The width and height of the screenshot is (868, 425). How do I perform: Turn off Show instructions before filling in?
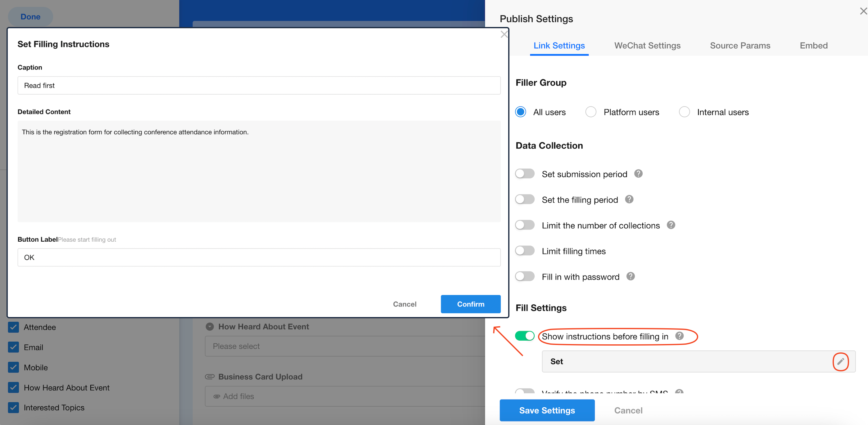pos(525,336)
